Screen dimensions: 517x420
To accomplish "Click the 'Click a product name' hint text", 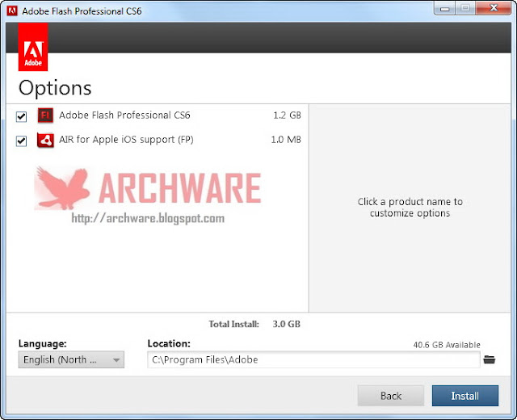I will (x=410, y=208).
